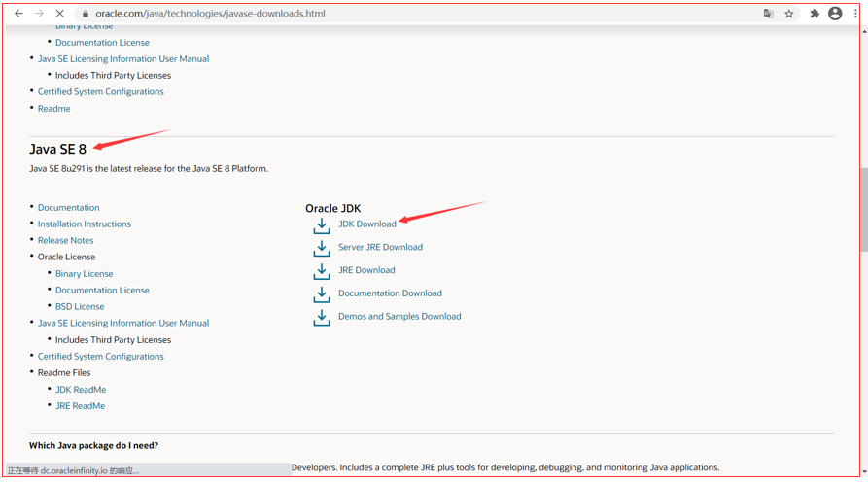868x482 pixels.
Task: Open the JRE Download link
Action: coord(366,270)
